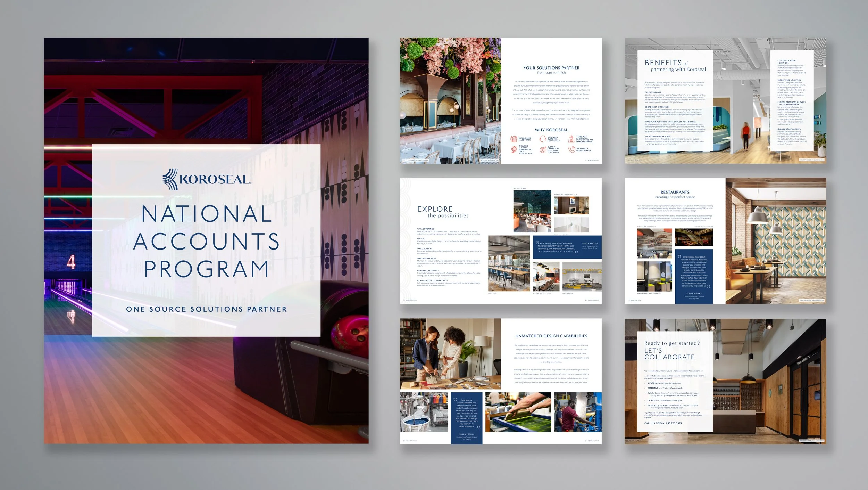
Task: Click the three-people Experienced Sales Force icon
Action: 514,139
